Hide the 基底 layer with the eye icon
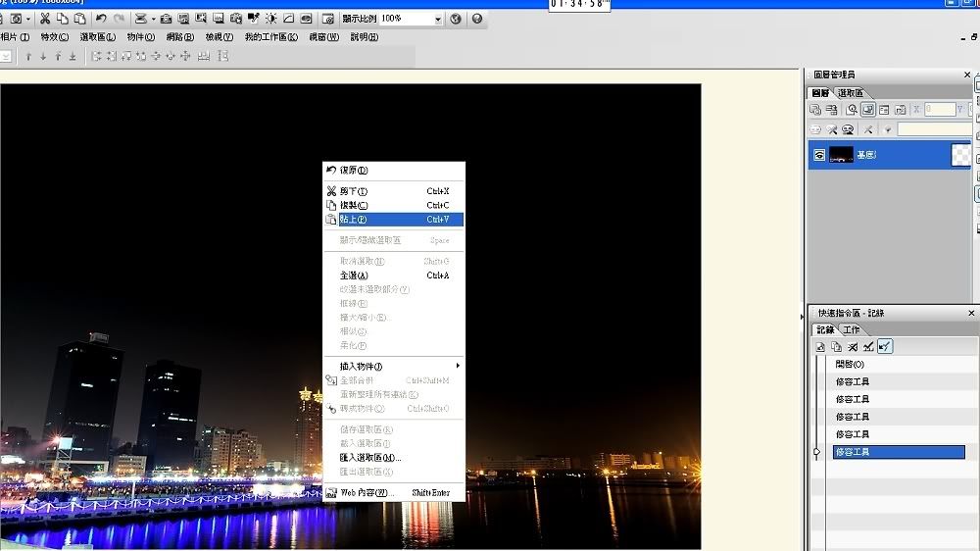Viewport: 980px width, 551px height. [819, 155]
